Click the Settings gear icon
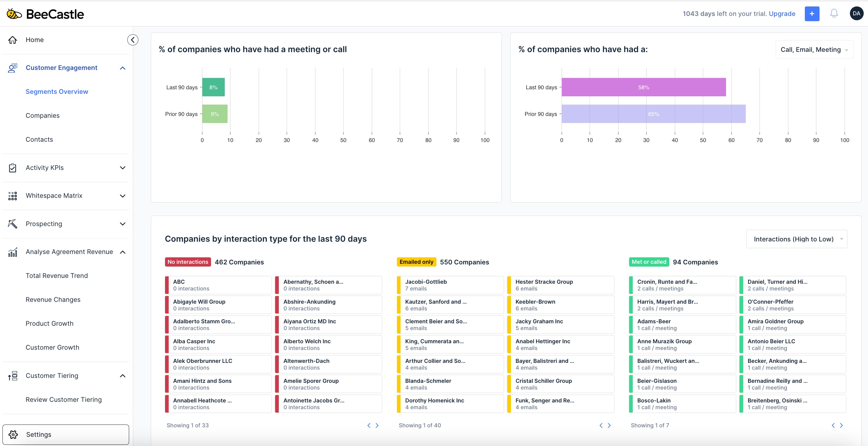This screenshot has height=446, width=868. pos(13,434)
